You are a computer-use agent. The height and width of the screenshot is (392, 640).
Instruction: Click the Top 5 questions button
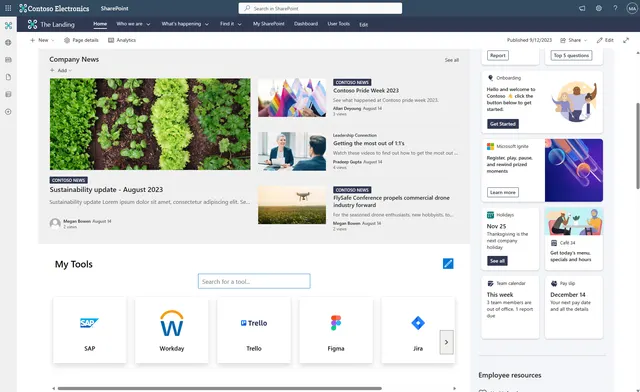571,56
